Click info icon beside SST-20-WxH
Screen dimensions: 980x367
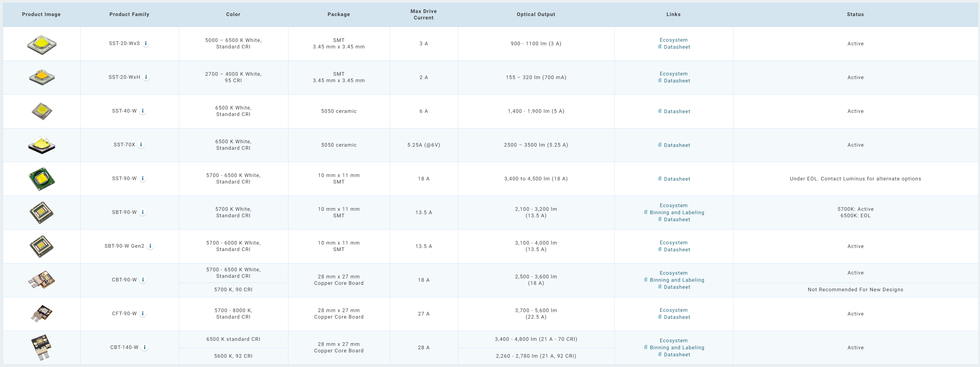click(146, 77)
